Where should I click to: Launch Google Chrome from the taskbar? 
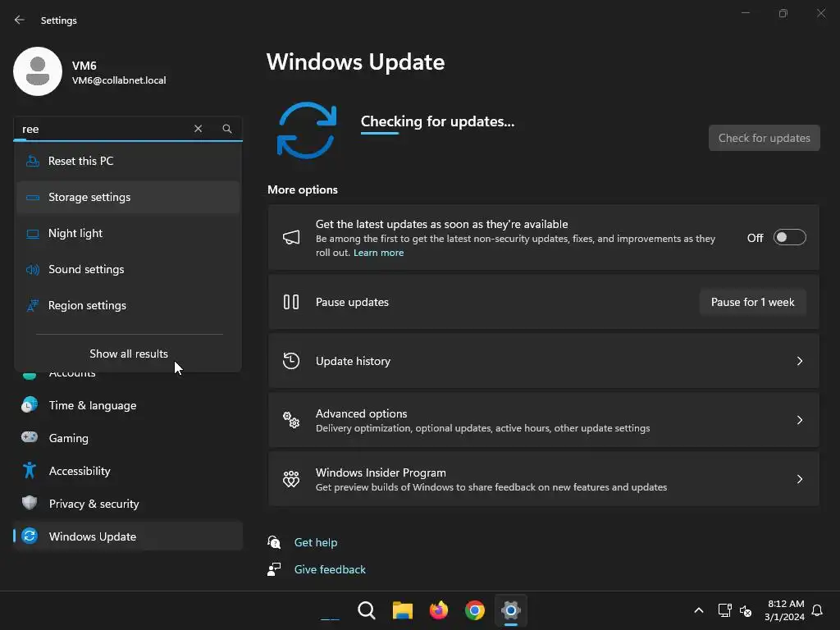(475, 610)
